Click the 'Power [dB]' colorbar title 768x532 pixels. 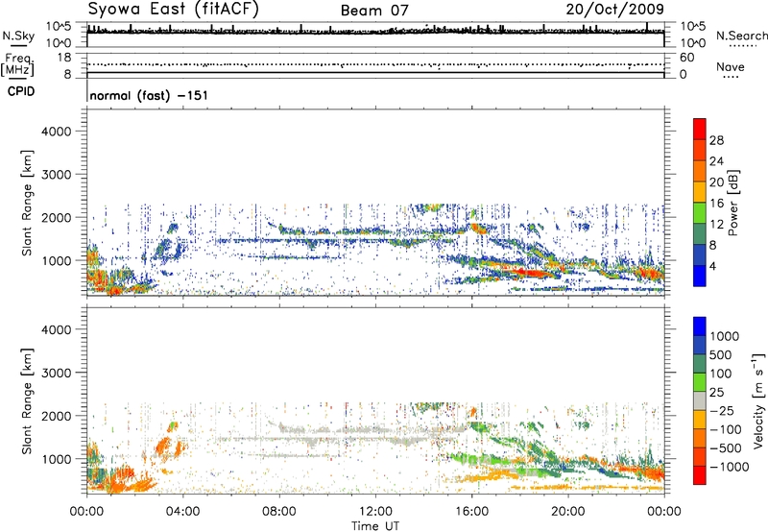(x=732, y=203)
